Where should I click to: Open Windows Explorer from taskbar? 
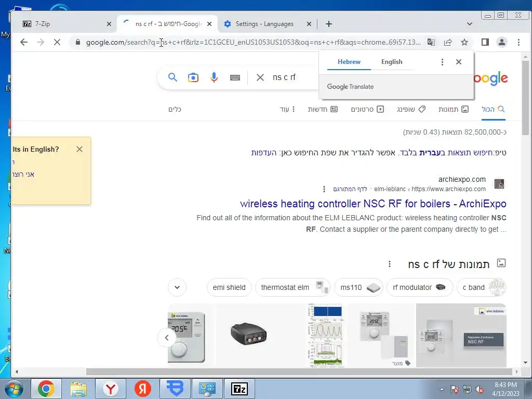[78, 389]
